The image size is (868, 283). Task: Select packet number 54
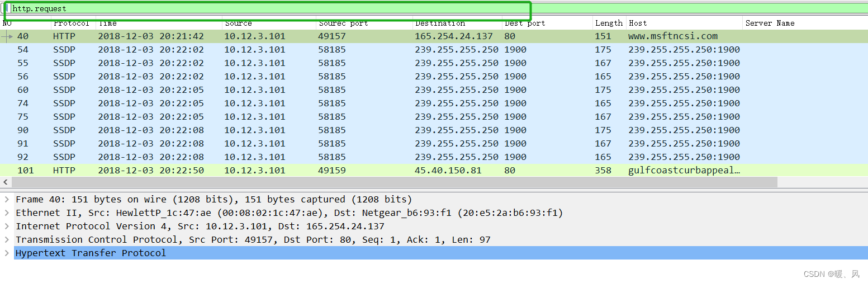[434, 50]
